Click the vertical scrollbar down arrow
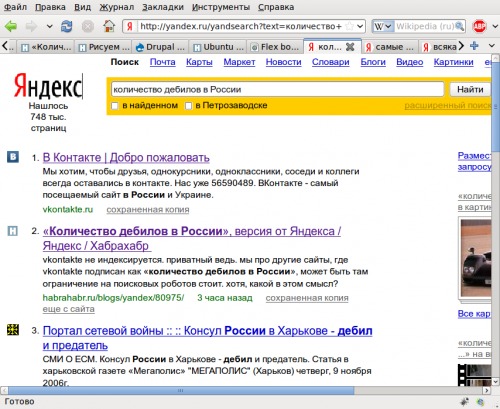 point(496,382)
